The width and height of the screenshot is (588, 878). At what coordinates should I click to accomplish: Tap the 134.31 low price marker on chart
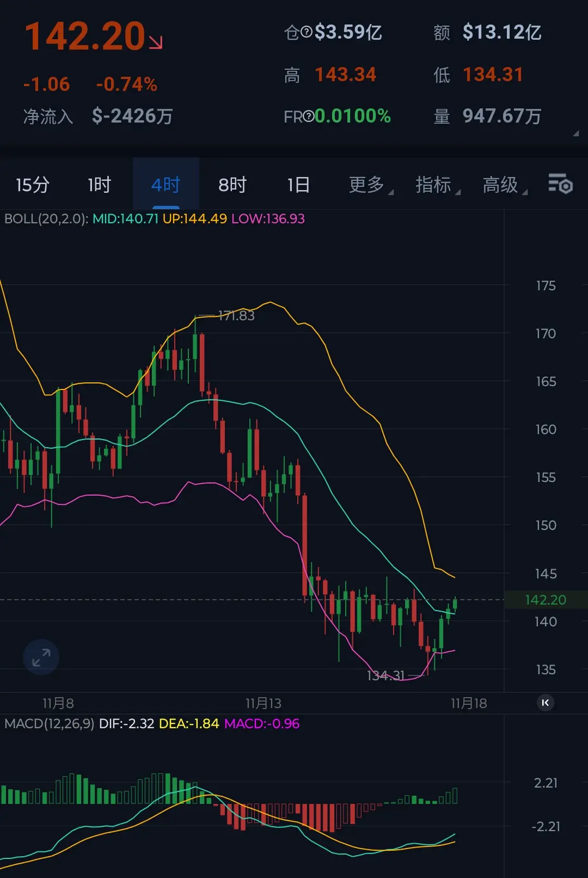point(386,675)
